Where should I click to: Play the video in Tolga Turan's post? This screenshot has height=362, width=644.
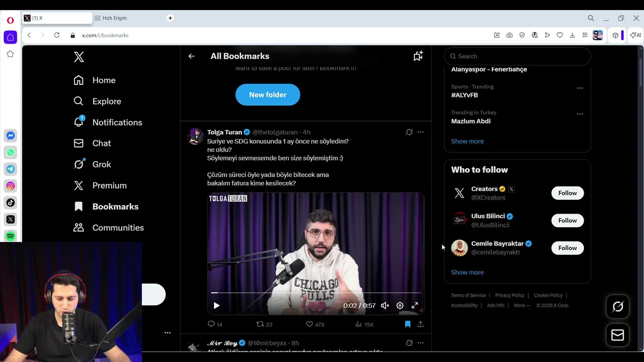click(216, 305)
